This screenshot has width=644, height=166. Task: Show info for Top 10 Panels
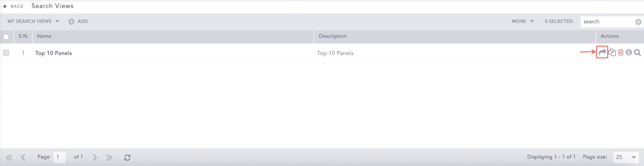point(629,52)
